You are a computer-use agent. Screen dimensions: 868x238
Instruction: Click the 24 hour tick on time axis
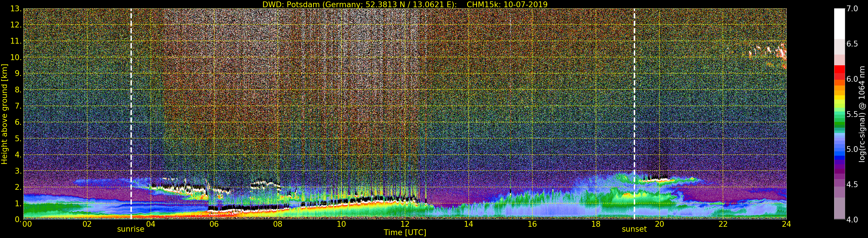coord(786,224)
